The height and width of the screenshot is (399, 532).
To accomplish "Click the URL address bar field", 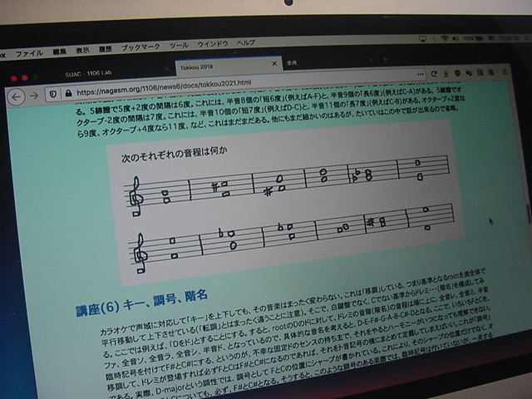I will point(235,84).
